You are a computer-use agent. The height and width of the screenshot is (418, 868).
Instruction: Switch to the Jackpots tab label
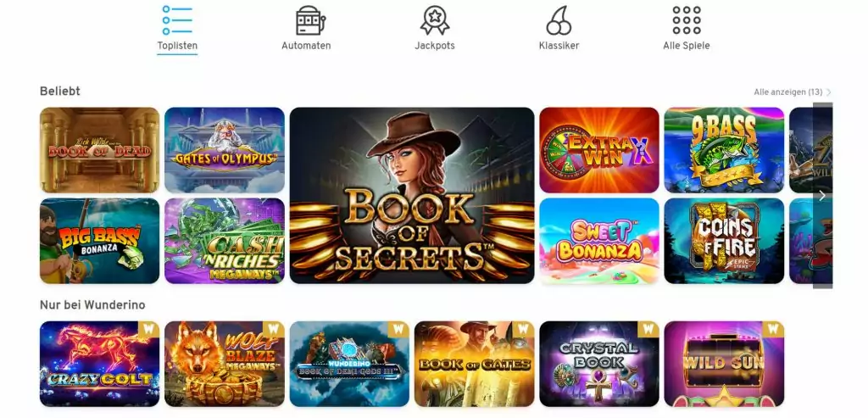[435, 46]
